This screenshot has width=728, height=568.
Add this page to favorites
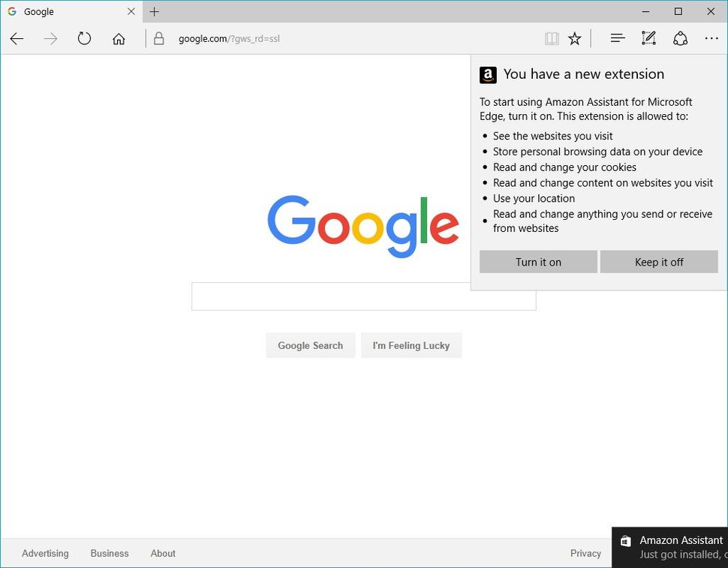click(x=574, y=38)
